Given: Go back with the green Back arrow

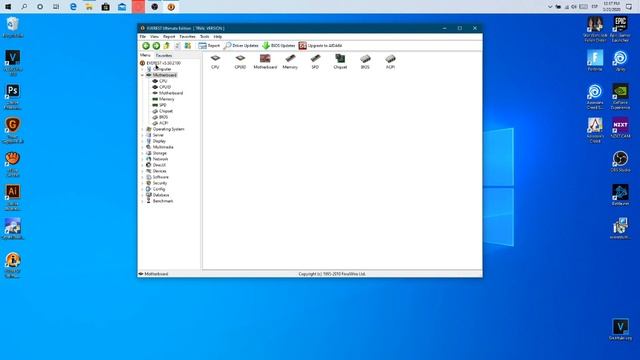Looking at the screenshot, I should pyautogui.click(x=146, y=46).
